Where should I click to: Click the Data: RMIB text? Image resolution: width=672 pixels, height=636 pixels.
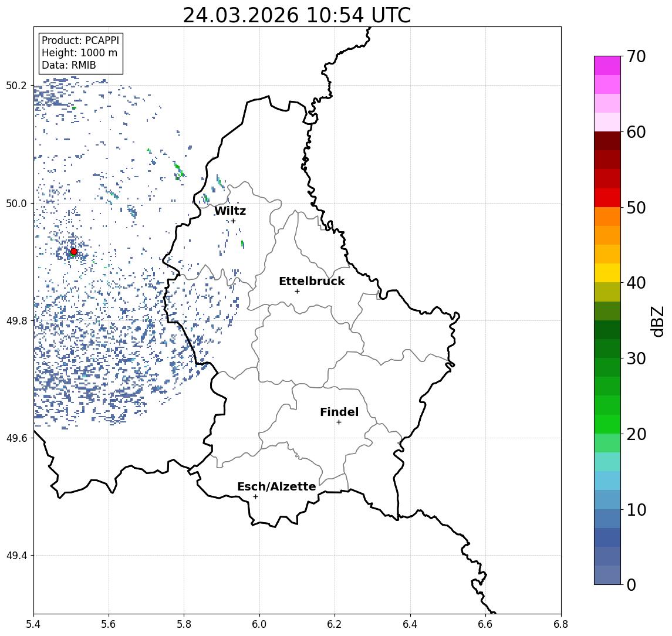[69, 65]
